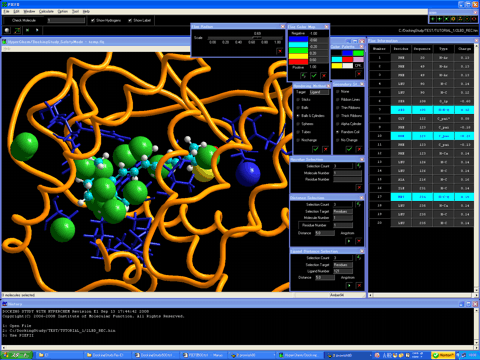Open the Target dropdown in Rendering Method
The image size is (480, 360).
pyautogui.click(x=319, y=92)
